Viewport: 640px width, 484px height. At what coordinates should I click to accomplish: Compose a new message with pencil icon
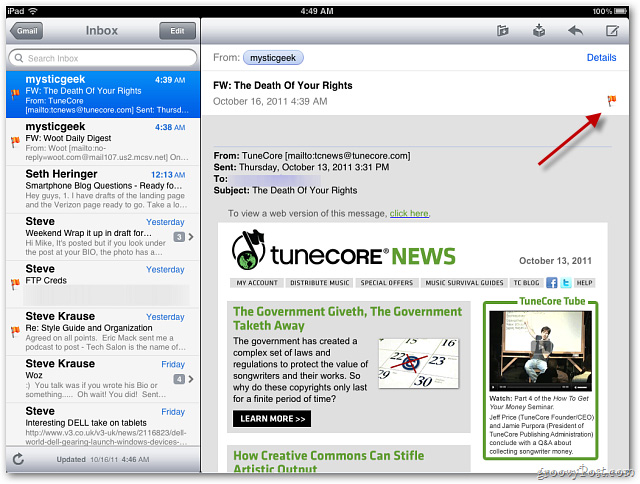pyautogui.click(x=612, y=31)
